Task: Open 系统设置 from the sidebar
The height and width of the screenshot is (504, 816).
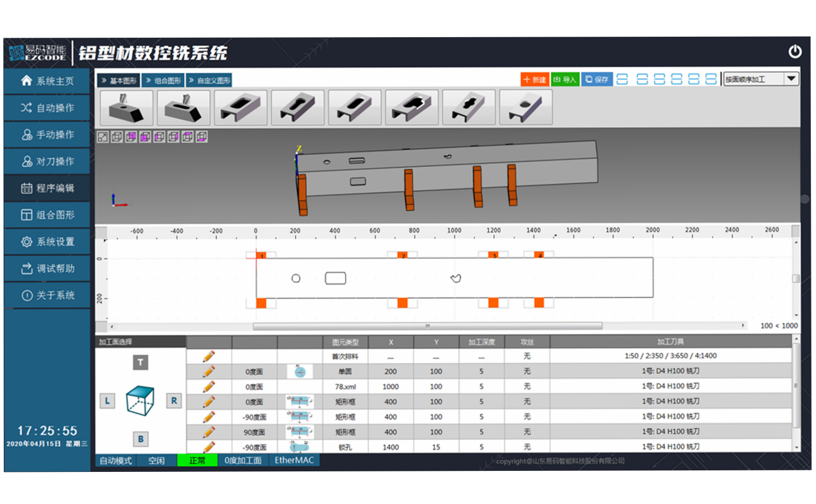Action: click(x=47, y=242)
